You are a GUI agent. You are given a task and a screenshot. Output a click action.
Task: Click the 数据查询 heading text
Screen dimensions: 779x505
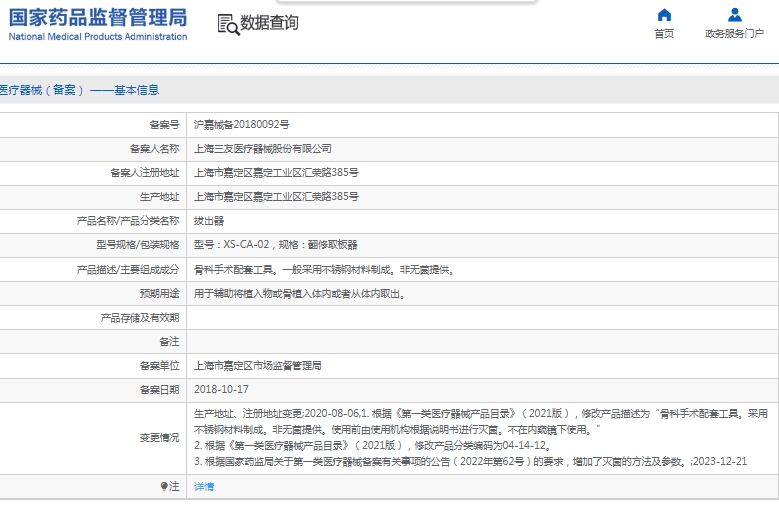click(269, 23)
